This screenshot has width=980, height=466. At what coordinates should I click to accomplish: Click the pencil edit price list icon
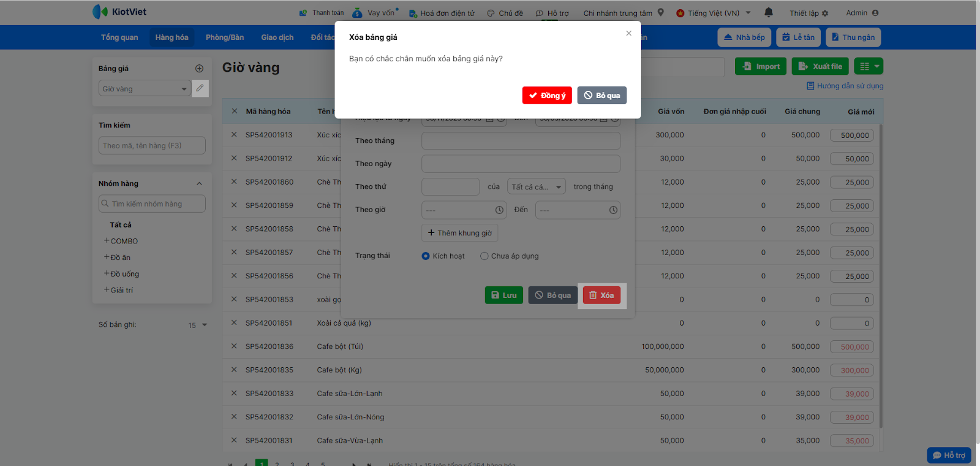click(x=200, y=88)
